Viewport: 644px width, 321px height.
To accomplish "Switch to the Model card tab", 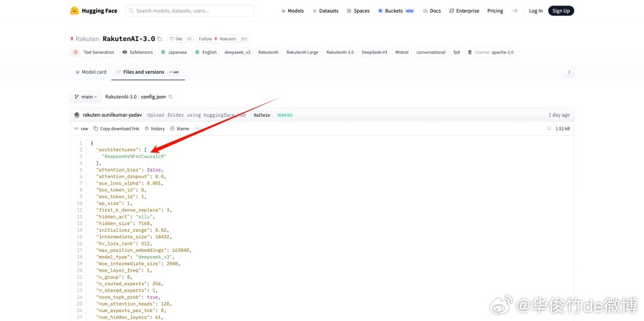I will pyautogui.click(x=91, y=71).
